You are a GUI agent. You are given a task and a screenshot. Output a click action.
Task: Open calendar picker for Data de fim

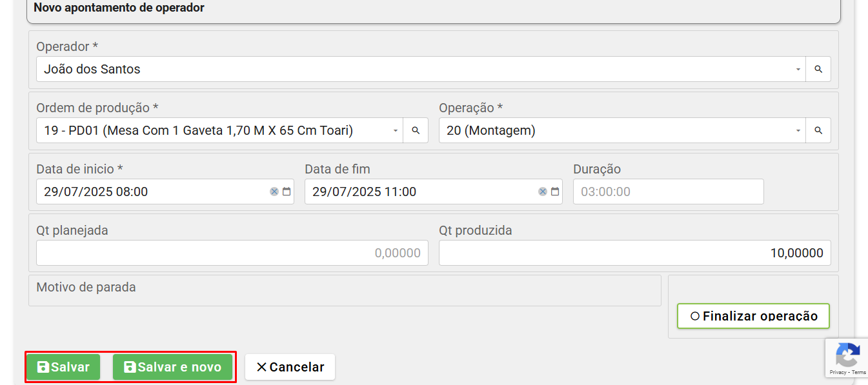[x=555, y=192]
